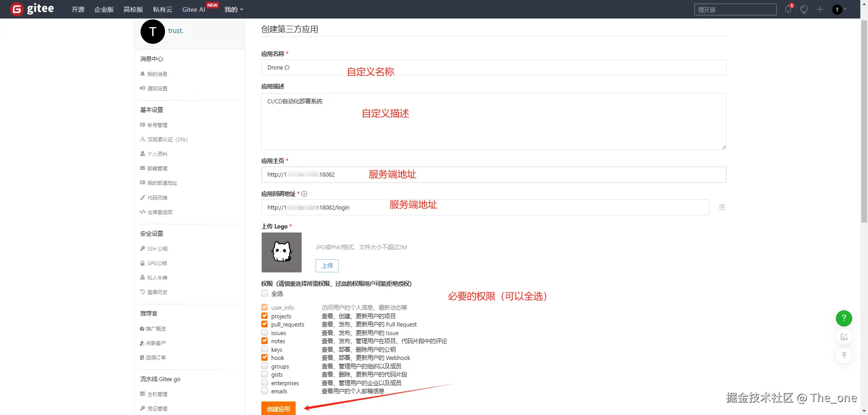This screenshot has height=415, width=868.
Task: Uncheck the hook permission checkbox
Action: click(x=264, y=358)
